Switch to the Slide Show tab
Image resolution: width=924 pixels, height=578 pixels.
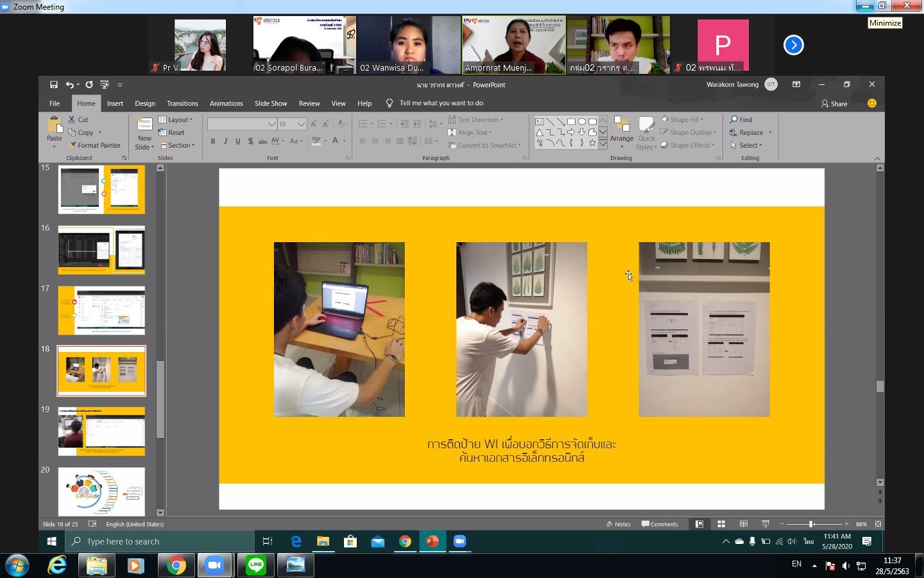[x=271, y=103]
